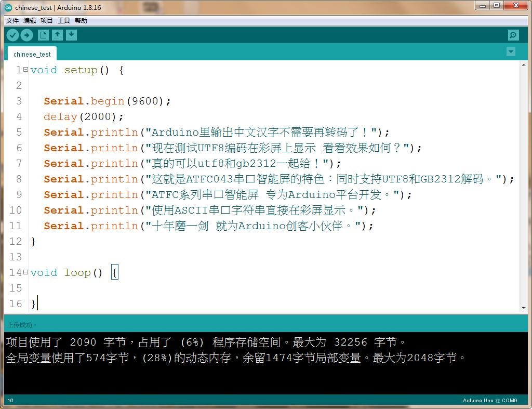
Task: Click the line containing 十年磨一剑
Action: coord(208,226)
